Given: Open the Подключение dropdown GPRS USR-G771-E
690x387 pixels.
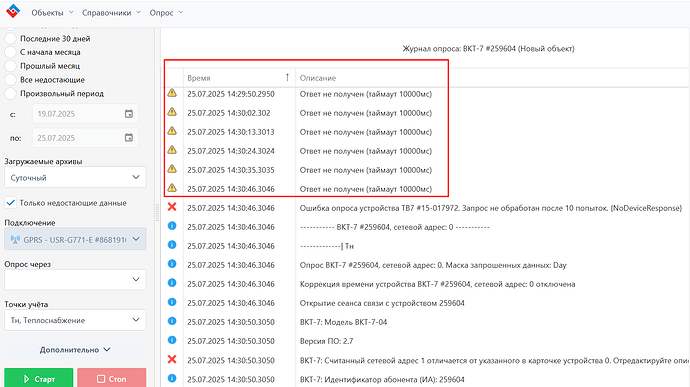Looking at the screenshot, I should click(x=75, y=239).
